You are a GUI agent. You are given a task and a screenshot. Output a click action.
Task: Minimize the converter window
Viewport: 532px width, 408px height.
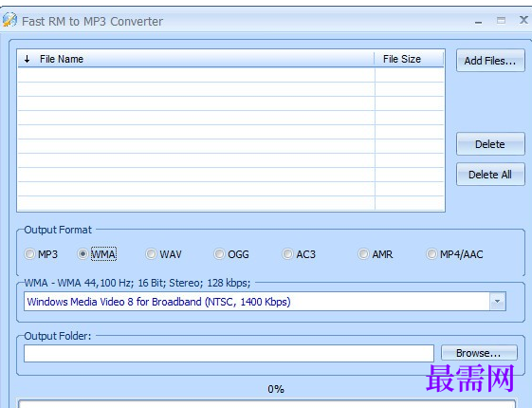(x=478, y=22)
